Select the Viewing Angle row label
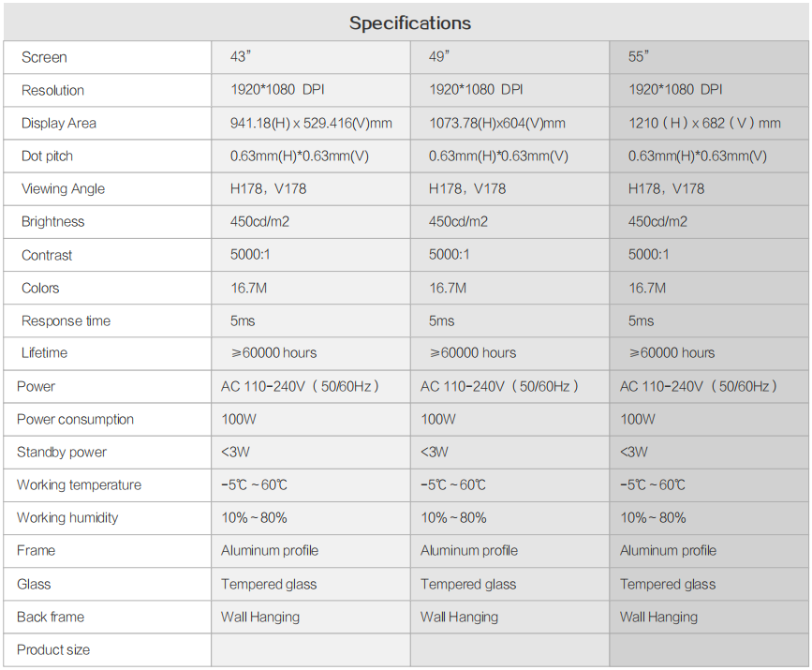 [63, 188]
